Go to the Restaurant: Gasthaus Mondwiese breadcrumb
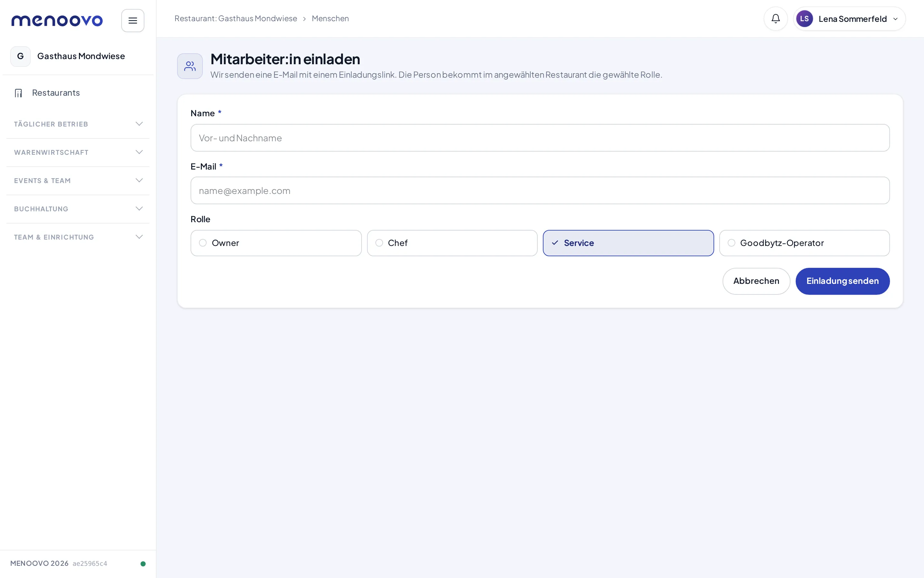Screen dimensions: 924x578 [x=235, y=18]
